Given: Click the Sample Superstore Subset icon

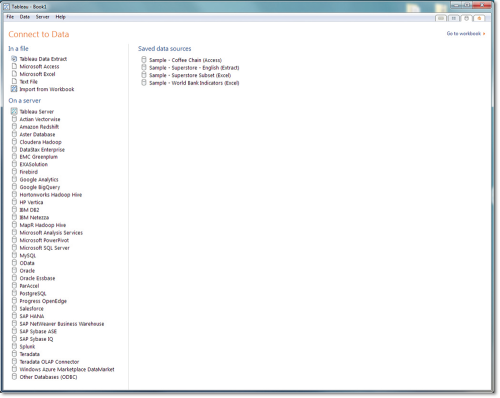Looking at the screenshot, I should 144,75.
